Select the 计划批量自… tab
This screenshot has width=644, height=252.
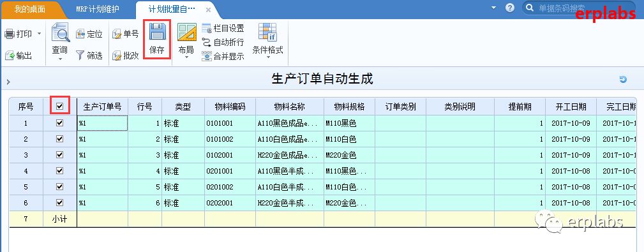(172, 9)
